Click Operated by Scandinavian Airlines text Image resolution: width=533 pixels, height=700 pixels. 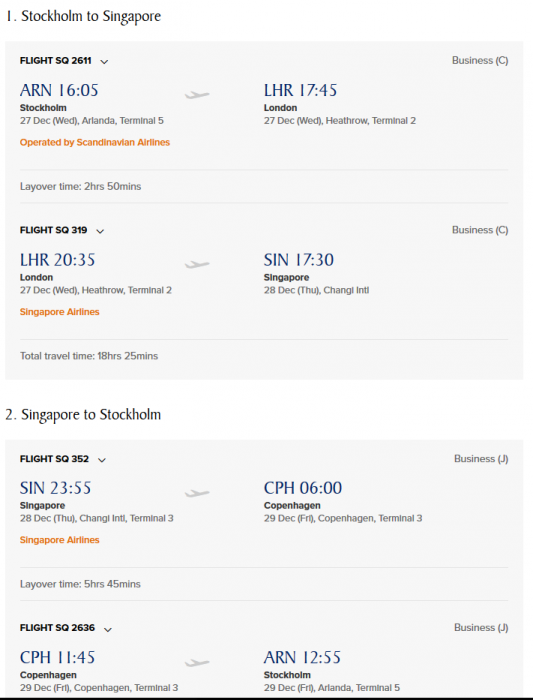coord(95,142)
